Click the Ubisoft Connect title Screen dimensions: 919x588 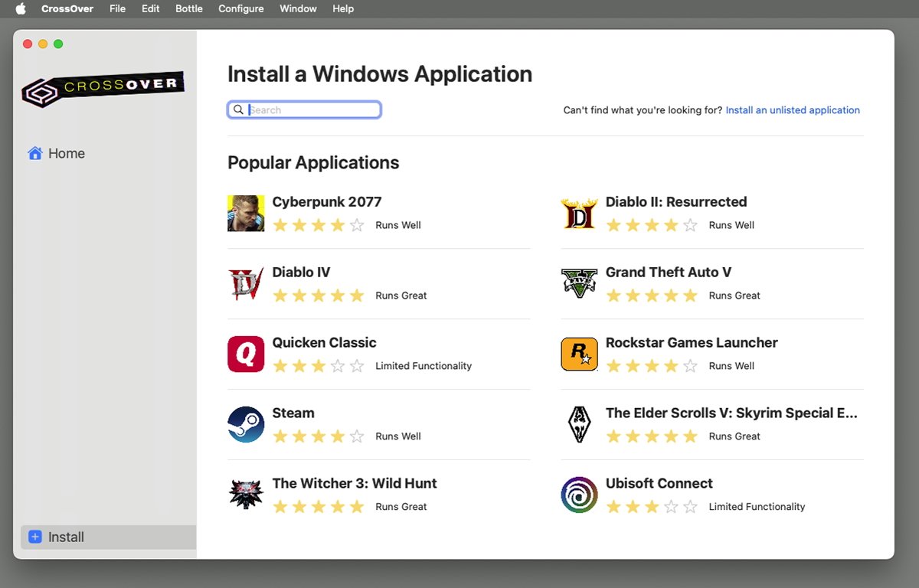pyautogui.click(x=659, y=483)
